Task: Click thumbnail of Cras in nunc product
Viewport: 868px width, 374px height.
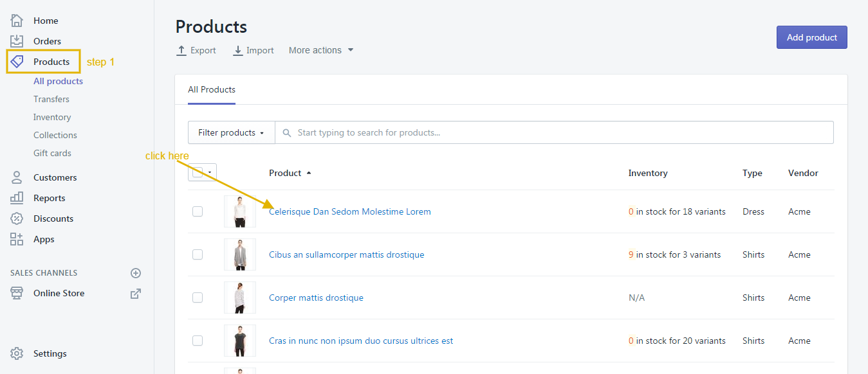Action: click(x=240, y=341)
